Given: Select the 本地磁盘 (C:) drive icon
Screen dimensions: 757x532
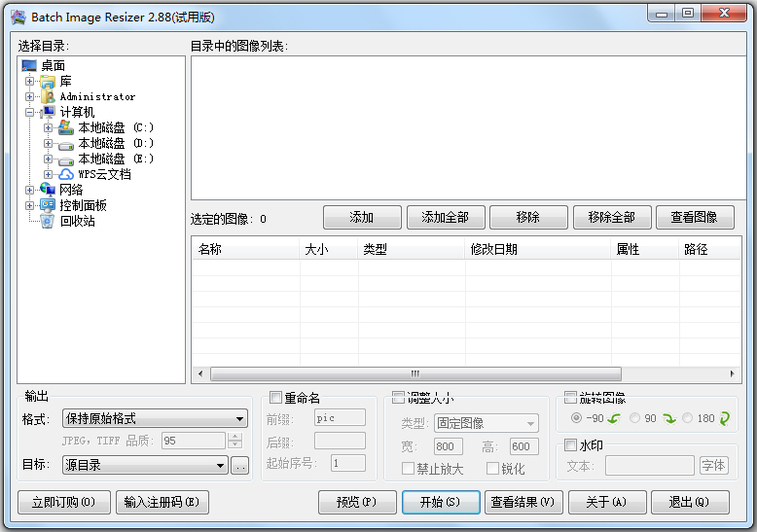Looking at the screenshot, I should (65, 127).
